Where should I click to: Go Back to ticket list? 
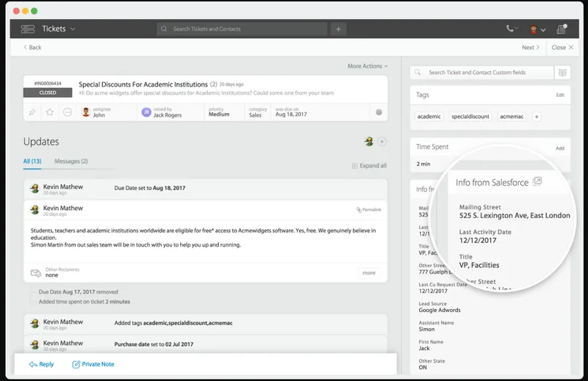(x=32, y=47)
